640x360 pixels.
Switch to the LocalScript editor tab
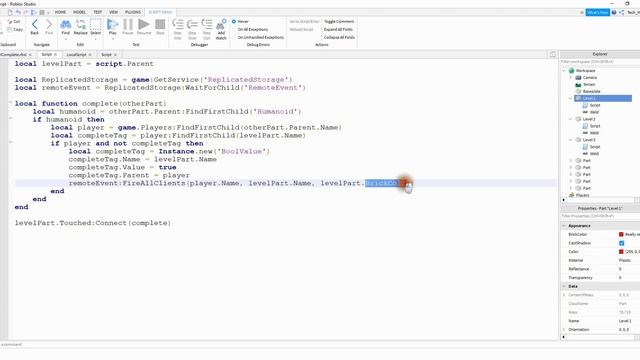tap(76, 54)
